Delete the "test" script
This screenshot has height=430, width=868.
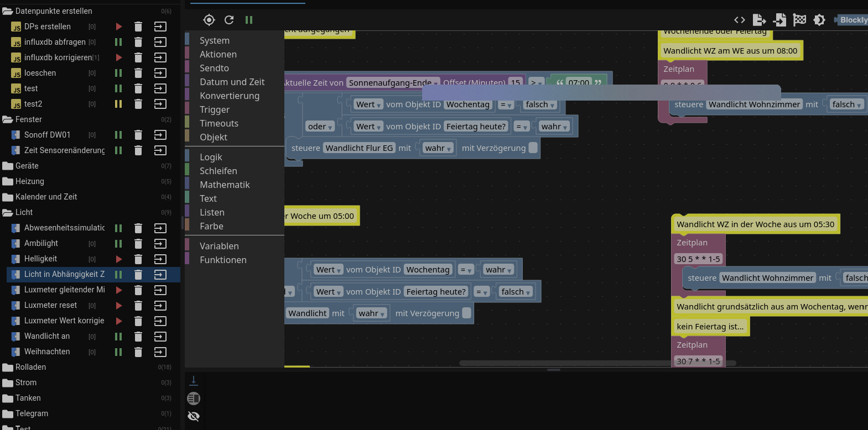[x=138, y=88]
